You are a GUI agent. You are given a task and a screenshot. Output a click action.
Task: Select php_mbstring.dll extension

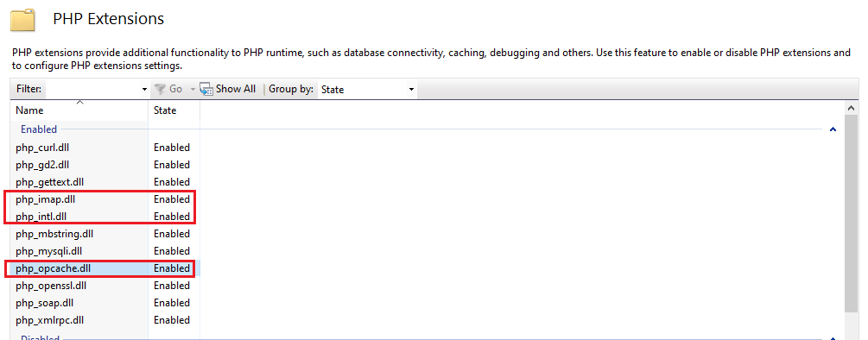point(54,234)
